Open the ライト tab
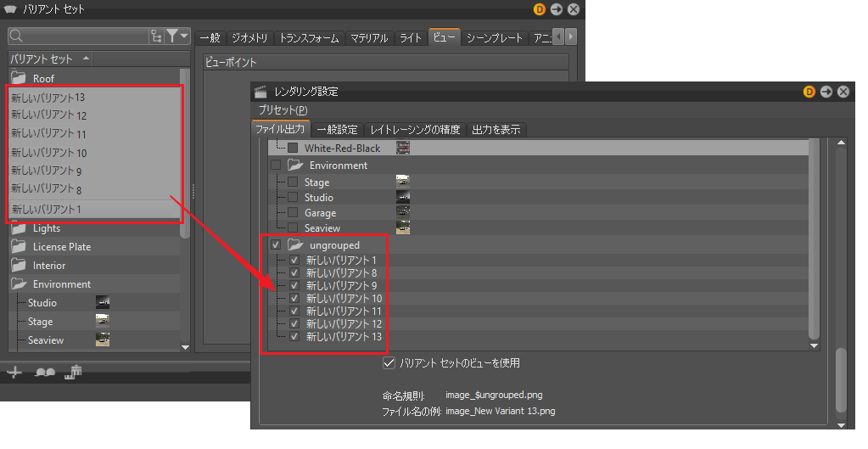 (x=411, y=37)
